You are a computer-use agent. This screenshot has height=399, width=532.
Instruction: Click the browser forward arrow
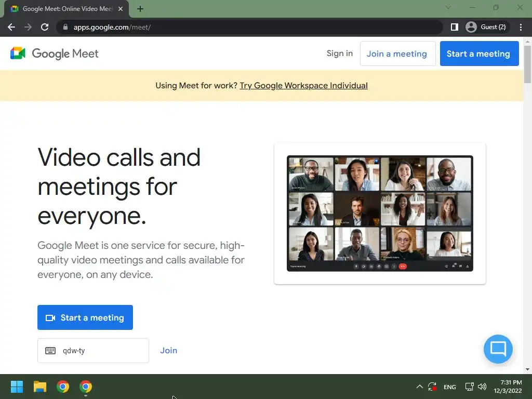[28, 27]
